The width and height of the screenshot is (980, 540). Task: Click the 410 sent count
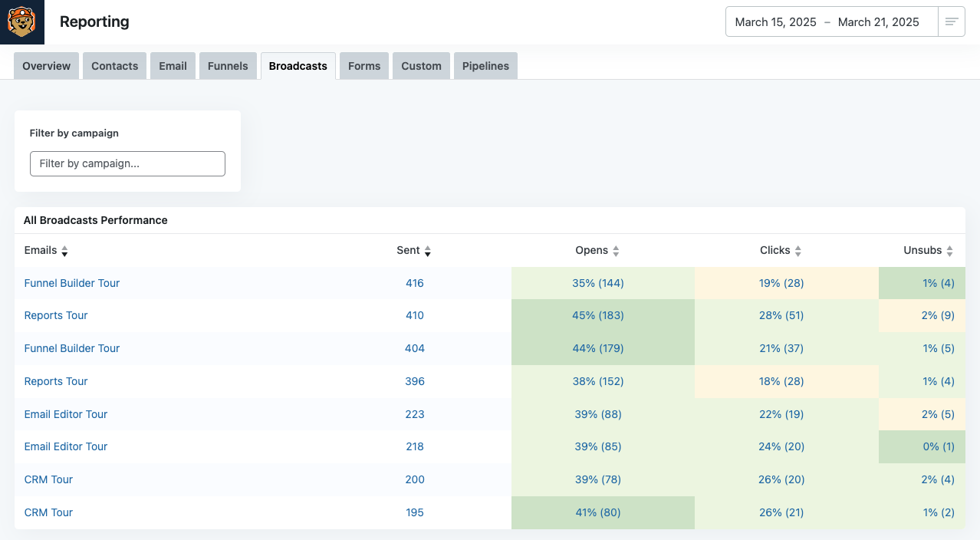[415, 315]
